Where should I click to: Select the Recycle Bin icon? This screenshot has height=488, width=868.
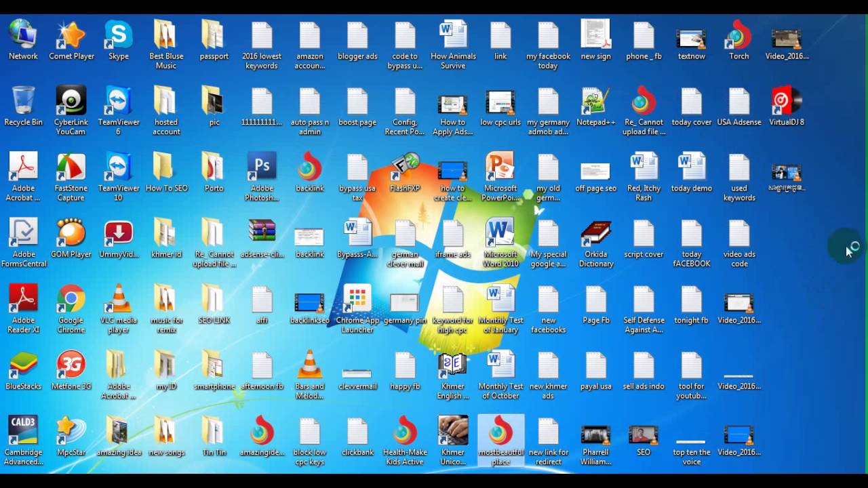(x=23, y=106)
